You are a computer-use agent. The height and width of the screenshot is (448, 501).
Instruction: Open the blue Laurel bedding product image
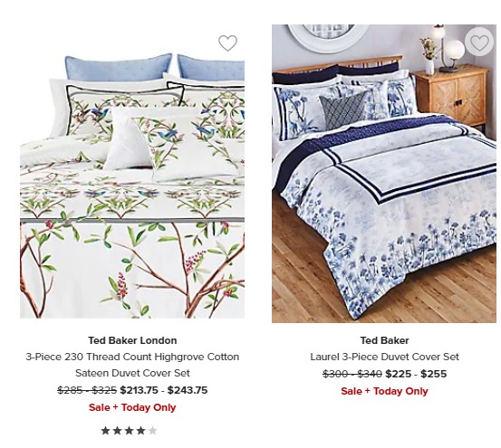384,174
